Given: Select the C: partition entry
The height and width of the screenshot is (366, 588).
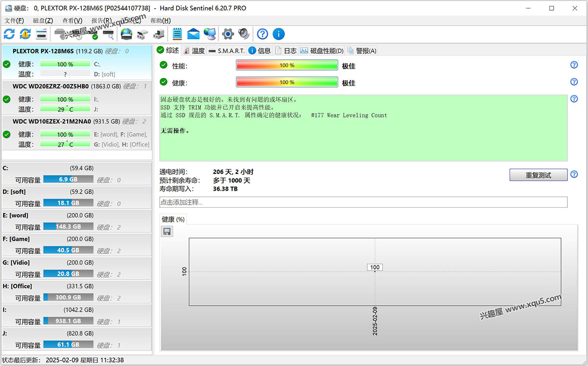Looking at the screenshot, I should (77, 174).
